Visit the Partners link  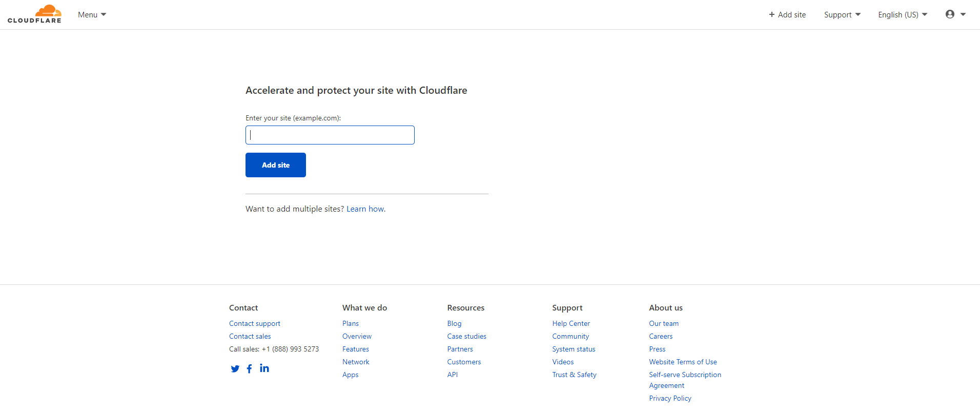point(460,349)
